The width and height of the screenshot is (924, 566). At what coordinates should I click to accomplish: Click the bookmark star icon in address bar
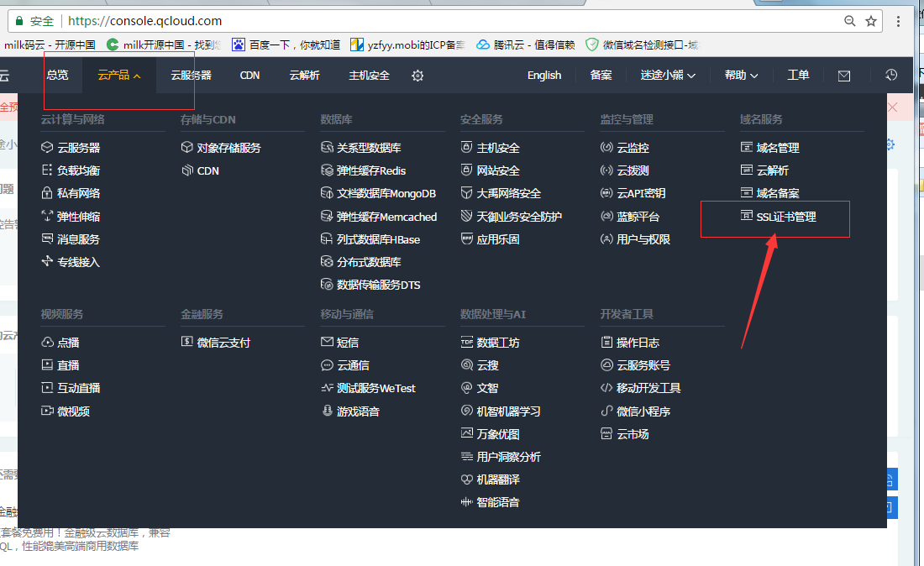click(871, 21)
